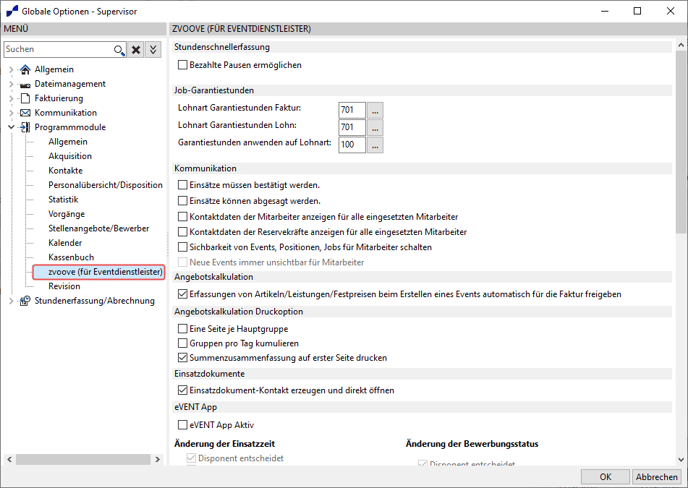Check Eine Seite je Hauptgruppe

coord(183,329)
